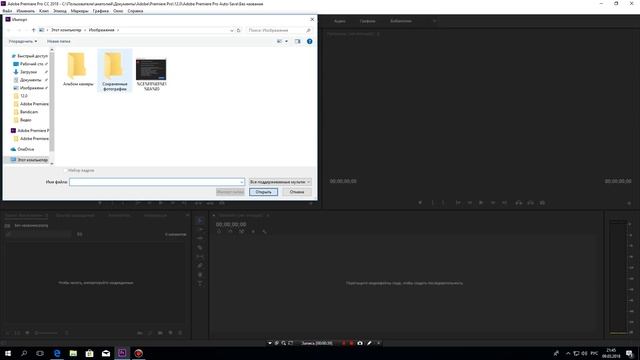640x360 pixels.
Task: Click the Отмена button
Action: [x=297, y=192]
